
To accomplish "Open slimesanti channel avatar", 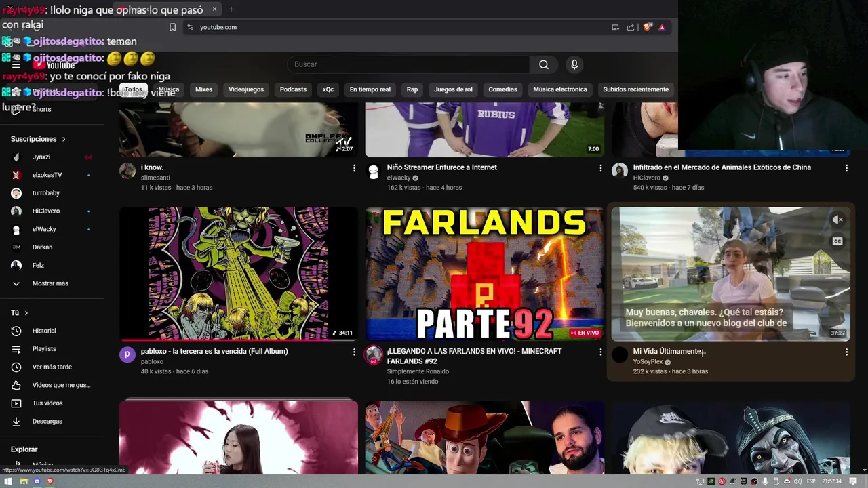I will [127, 171].
